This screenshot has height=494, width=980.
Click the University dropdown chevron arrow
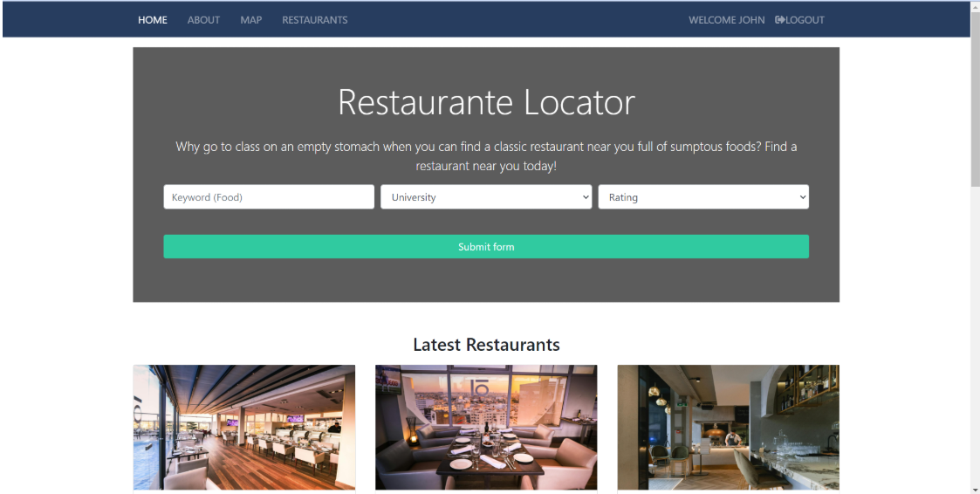pyautogui.click(x=586, y=197)
